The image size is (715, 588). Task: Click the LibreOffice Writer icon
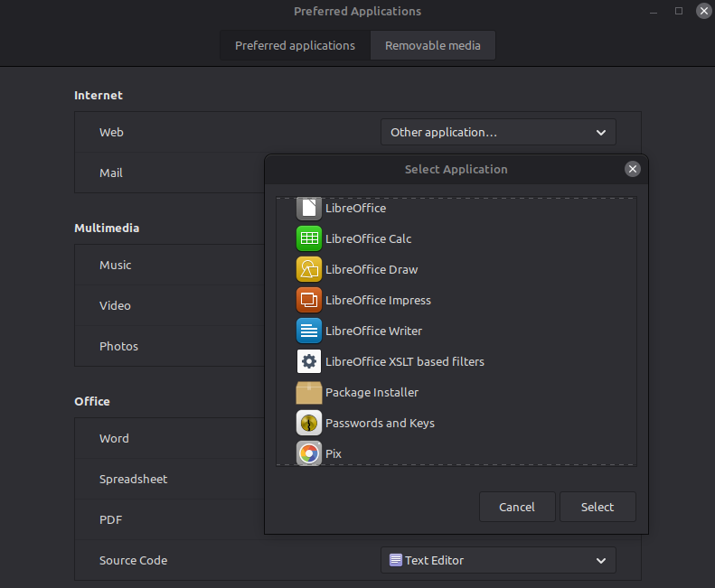(x=309, y=331)
